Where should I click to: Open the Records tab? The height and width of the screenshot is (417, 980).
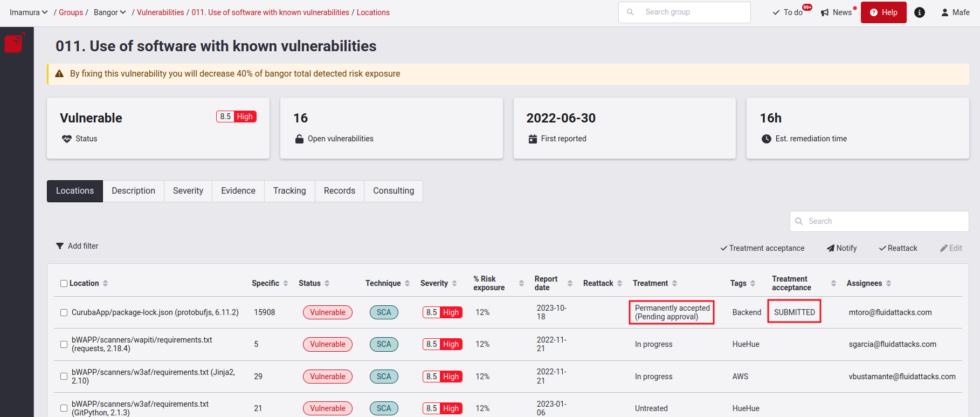click(x=340, y=191)
